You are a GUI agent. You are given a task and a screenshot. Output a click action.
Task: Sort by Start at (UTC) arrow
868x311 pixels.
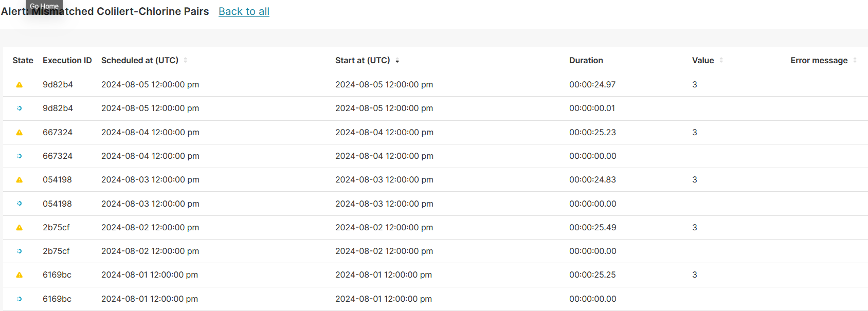click(397, 61)
